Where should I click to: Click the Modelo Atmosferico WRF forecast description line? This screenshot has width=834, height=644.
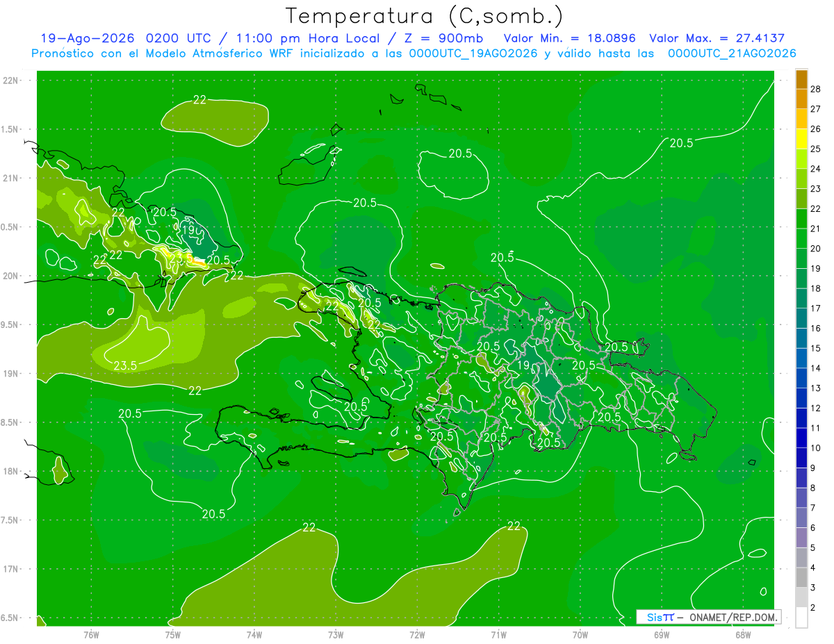[x=414, y=53]
